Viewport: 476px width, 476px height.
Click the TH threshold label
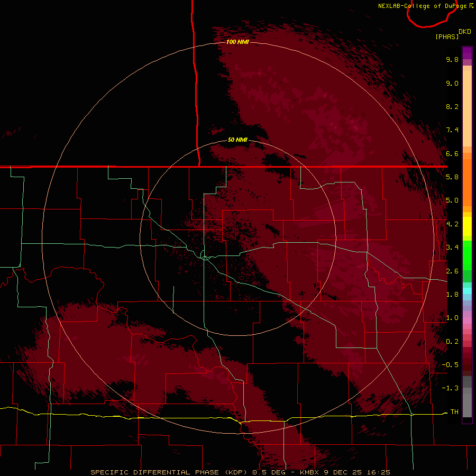point(454,412)
